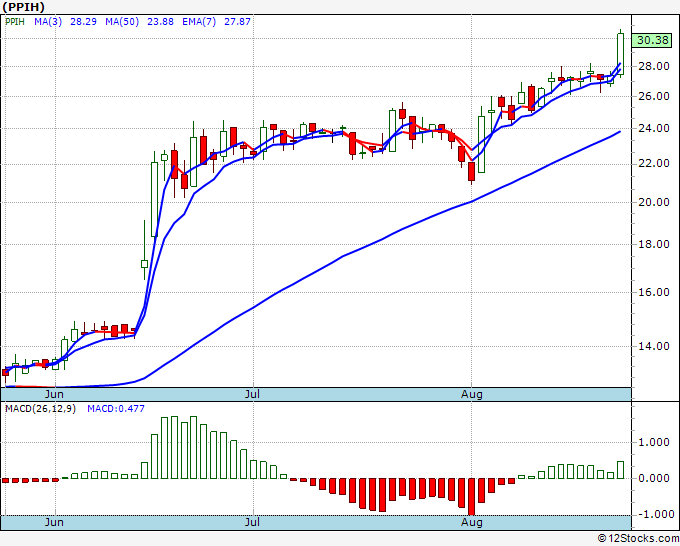Click the 0.000 MACD axis label
680x546 pixels.
pos(654,478)
